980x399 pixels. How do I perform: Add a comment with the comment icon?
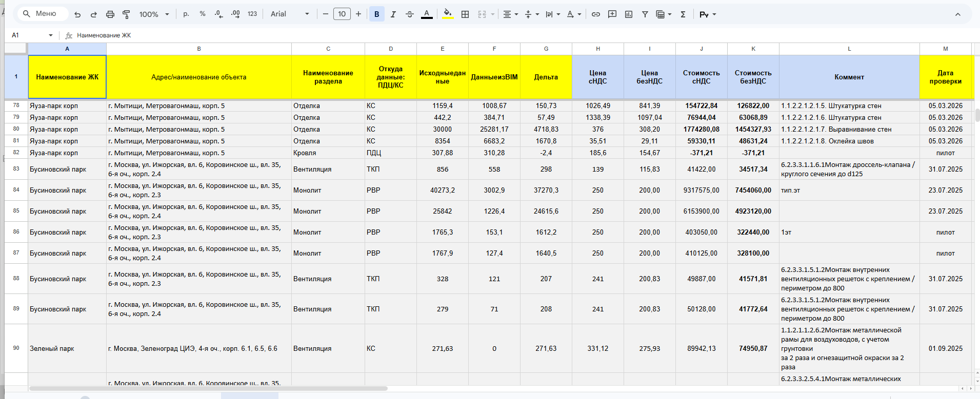point(612,14)
